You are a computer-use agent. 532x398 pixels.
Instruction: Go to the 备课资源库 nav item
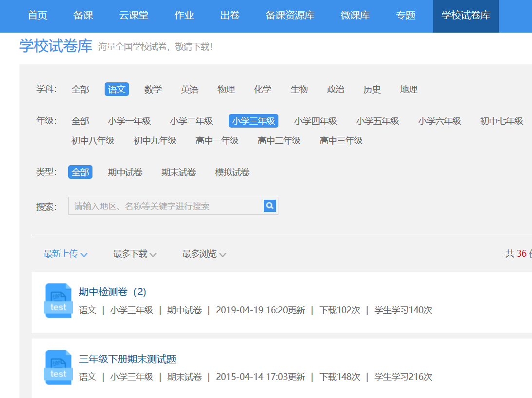pyautogui.click(x=290, y=16)
